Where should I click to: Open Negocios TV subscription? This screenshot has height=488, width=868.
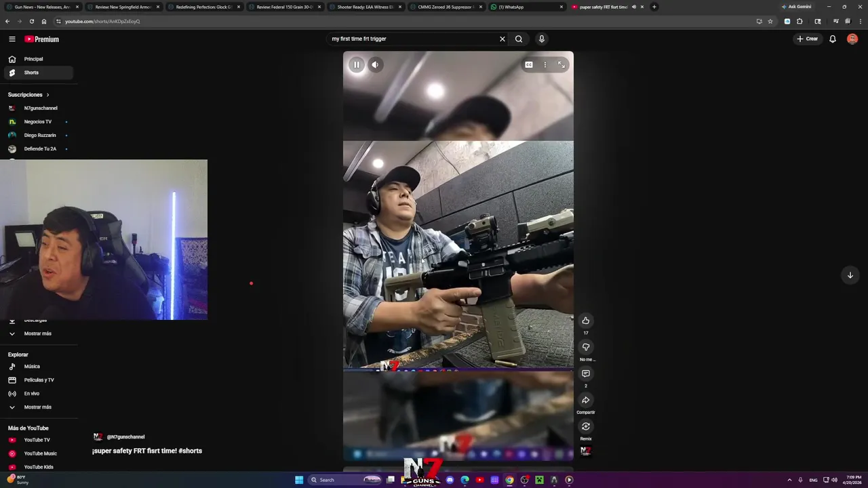pyautogui.click(x=39, y=122)
